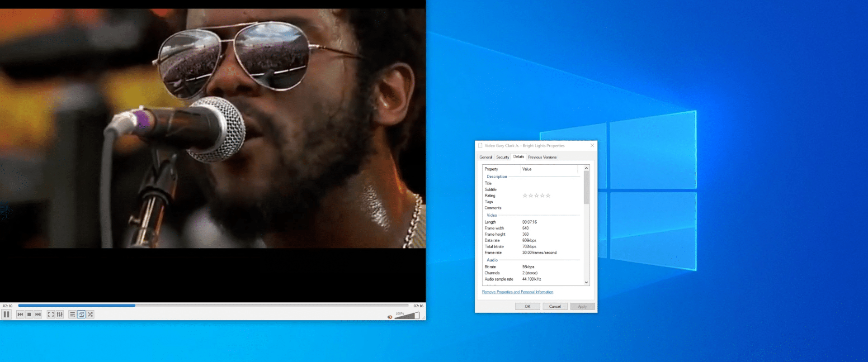The width and height of the screenshot is (868, 362).
Task: Close the Properties dialog window
Action: point(592,146)
